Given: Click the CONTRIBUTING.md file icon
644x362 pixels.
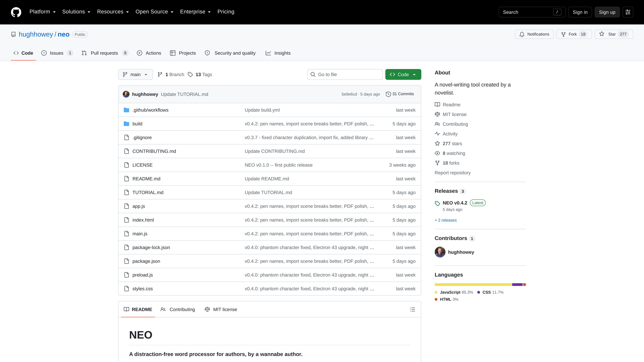Looking at the screenshot, I should (126, 151).
